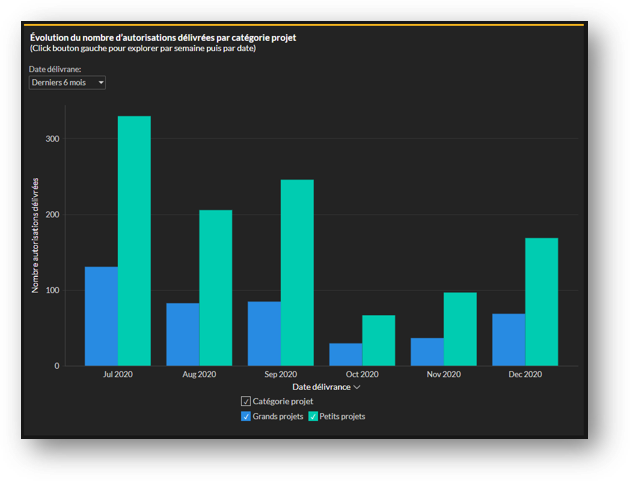
Task: Click the Oct 2020 axis label
Action: 362,374
